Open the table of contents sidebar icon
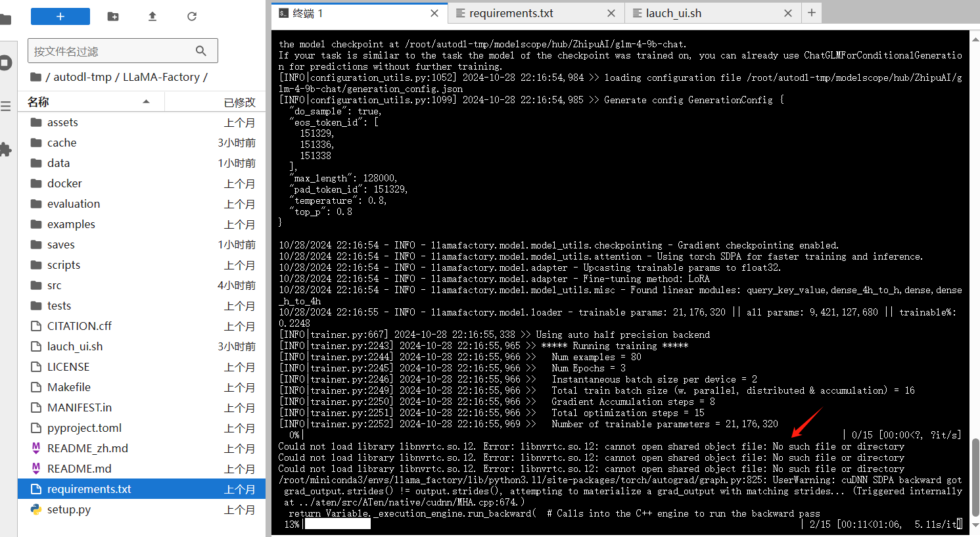Viewport: 980px width, 537px height. 5,106
